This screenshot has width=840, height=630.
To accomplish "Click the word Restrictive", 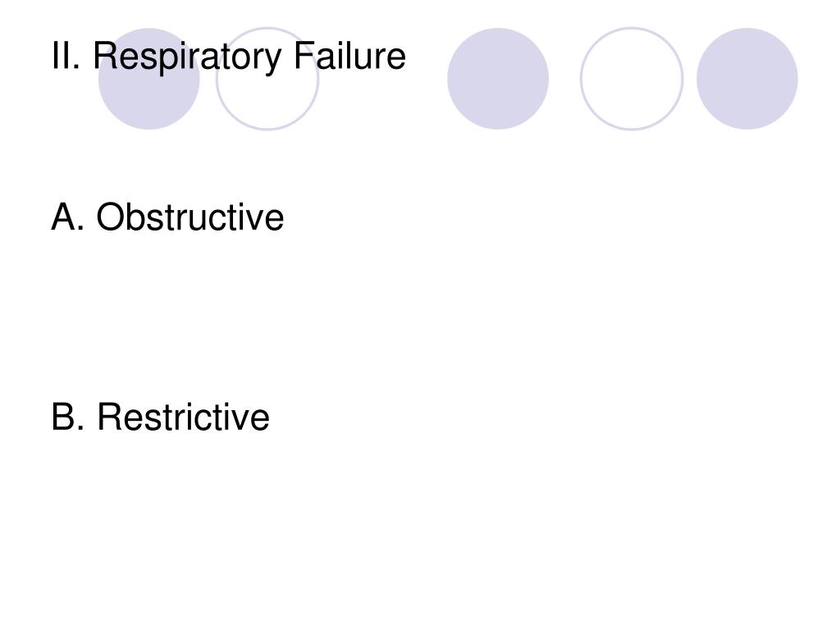I will pyautogui.click(x=183, y=417).
